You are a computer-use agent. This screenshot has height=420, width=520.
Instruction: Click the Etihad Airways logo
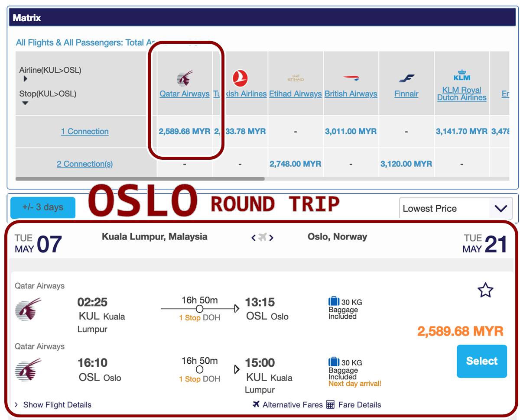point(296,78)
